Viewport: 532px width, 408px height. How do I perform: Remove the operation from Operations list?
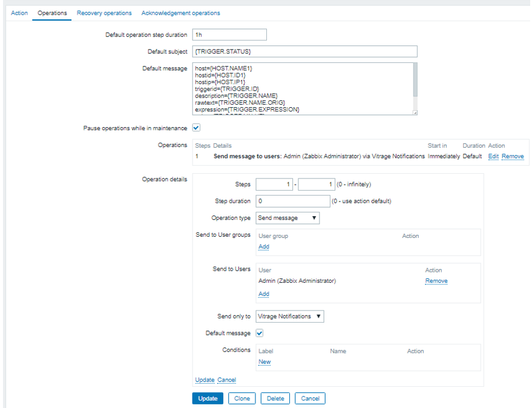pos(513,156)
